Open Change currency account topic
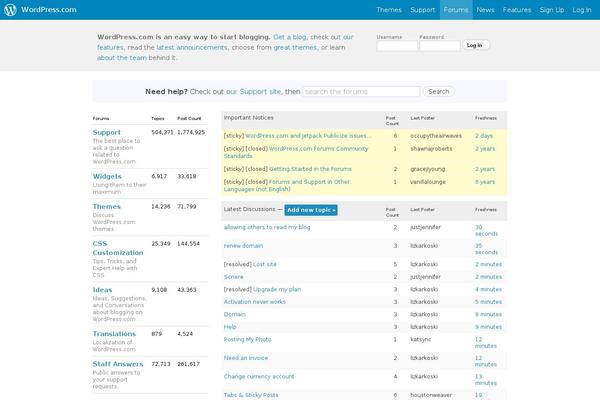This screenshot has height=400, width=600. [259, 377]
